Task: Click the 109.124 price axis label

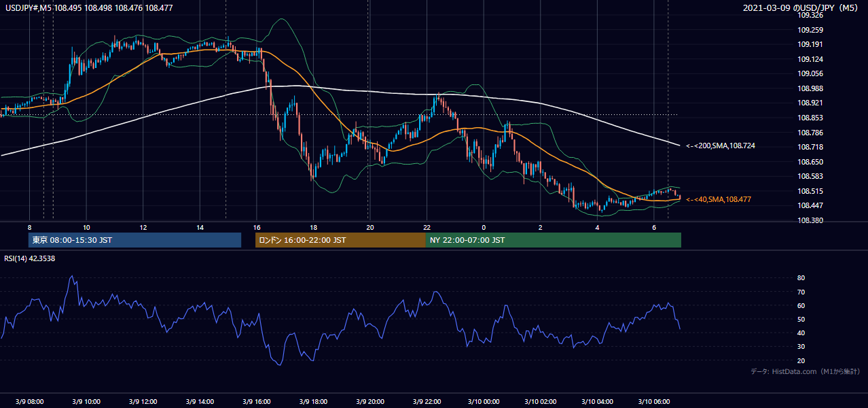Action: coord(810,59)
